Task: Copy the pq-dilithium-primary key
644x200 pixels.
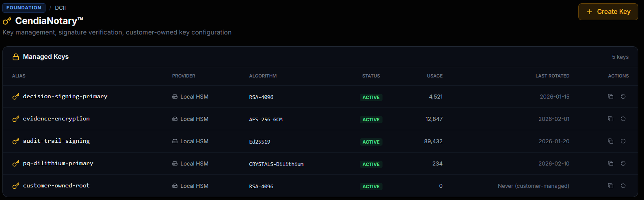Action: coord(610,163)
